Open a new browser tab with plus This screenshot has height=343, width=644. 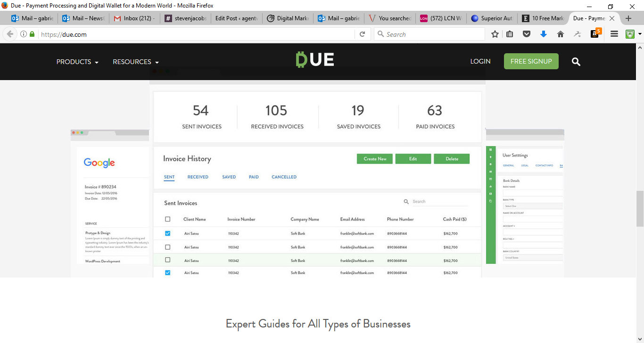coord(628,18)
